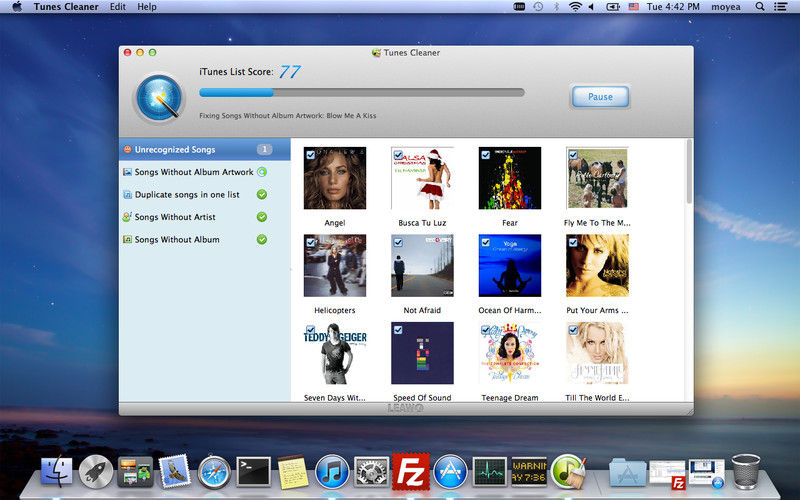800x500 pixels.
Task: Click the Songs Without Artist person icon
Action: click(127, 217)
